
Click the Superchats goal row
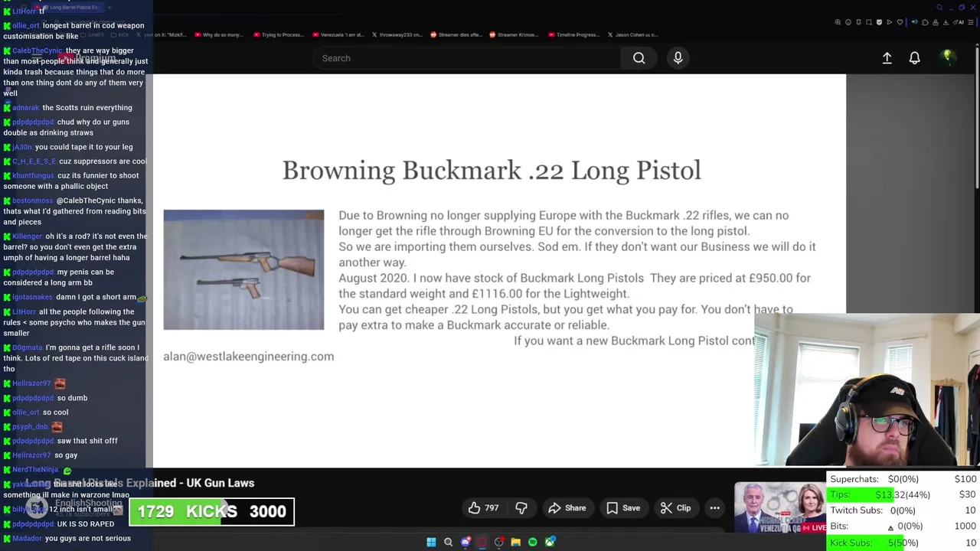(903, 479)
